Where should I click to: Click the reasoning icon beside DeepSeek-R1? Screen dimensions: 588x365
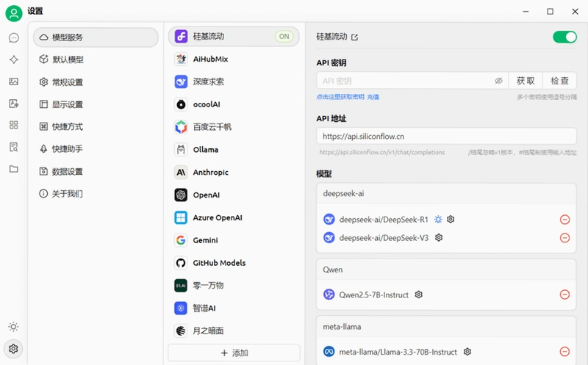(438, 220)
